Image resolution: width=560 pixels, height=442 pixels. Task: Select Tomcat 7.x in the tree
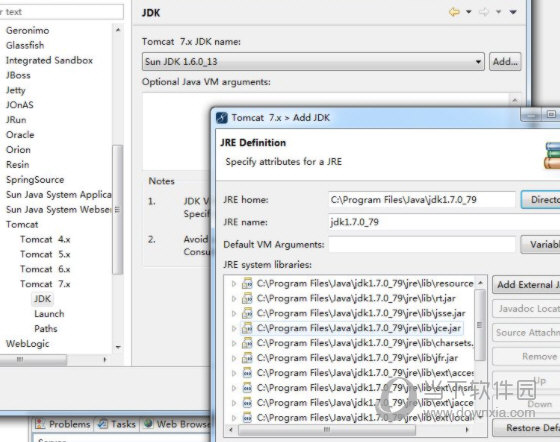click(x=45, y=284)
